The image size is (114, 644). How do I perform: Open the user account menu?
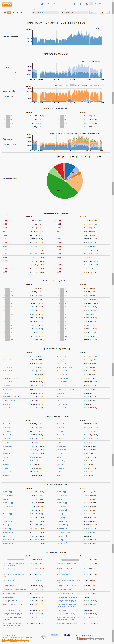tap(81, 4)
